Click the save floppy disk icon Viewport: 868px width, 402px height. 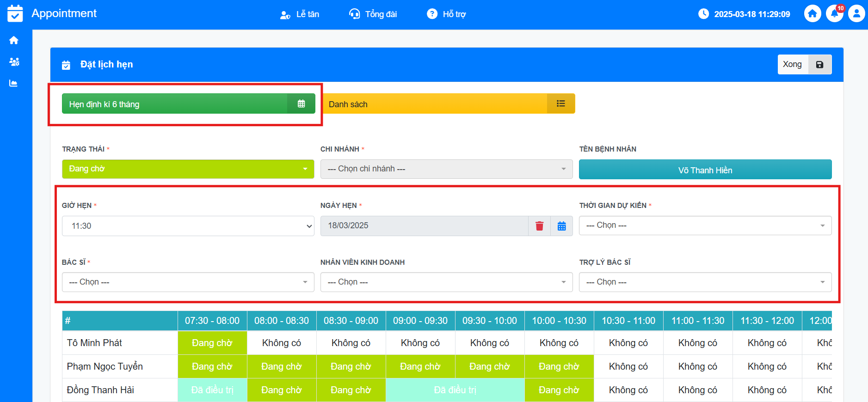point(819,65)
